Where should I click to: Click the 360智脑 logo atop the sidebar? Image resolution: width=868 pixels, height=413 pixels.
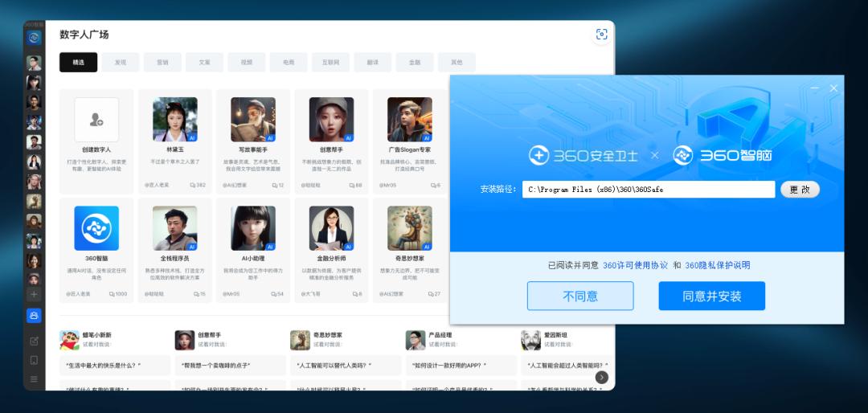coord(34,38)
